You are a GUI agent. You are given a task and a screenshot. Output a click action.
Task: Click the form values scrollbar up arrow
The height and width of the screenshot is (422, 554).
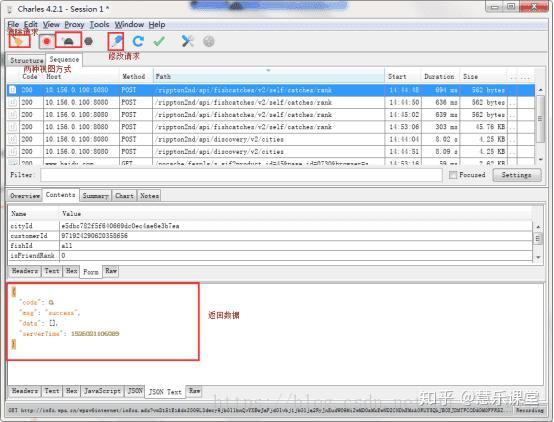pos(538,227)
